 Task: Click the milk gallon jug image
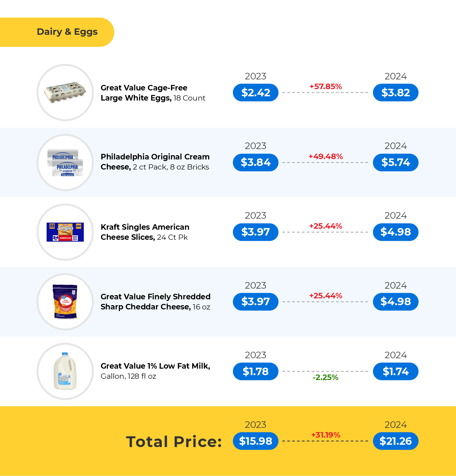65,371
